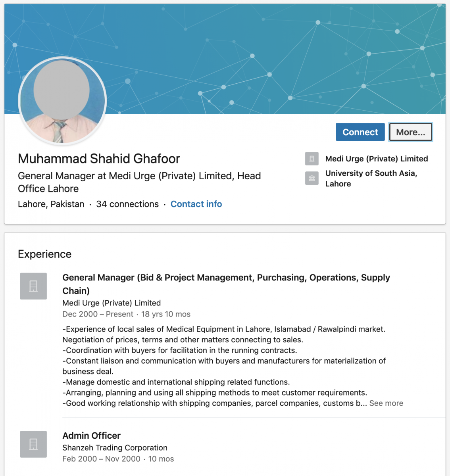The width and height of the screenshot is (450, 476).
Task: Click the Experience section heading
Action: click(x=44, y=254)
